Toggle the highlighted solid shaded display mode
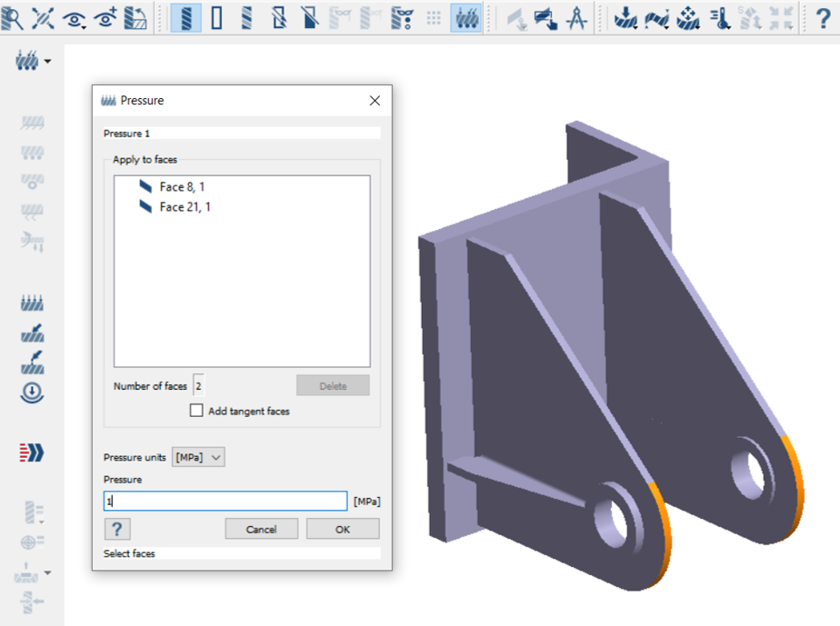 click(x=186, y=17)
